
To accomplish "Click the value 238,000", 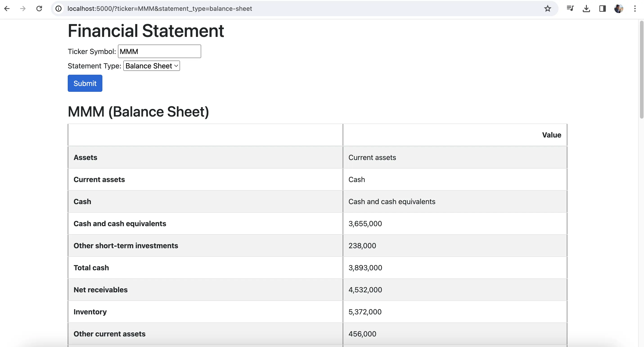I will [x=362, y=246].
